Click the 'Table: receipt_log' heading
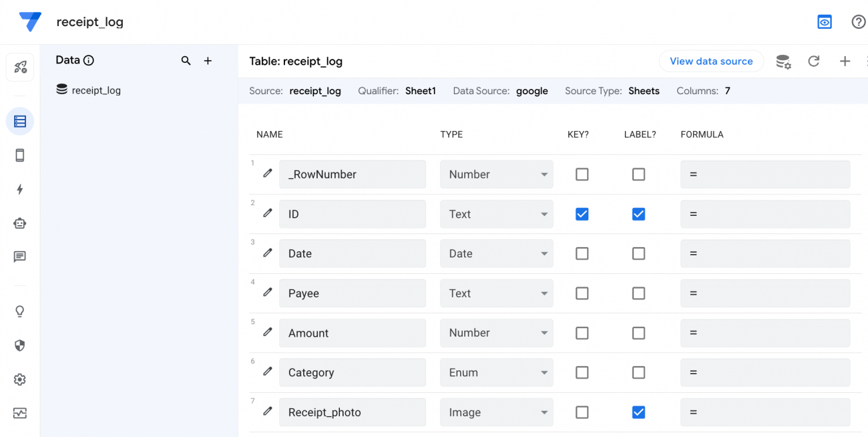868x437 pixels. (296, 61)
